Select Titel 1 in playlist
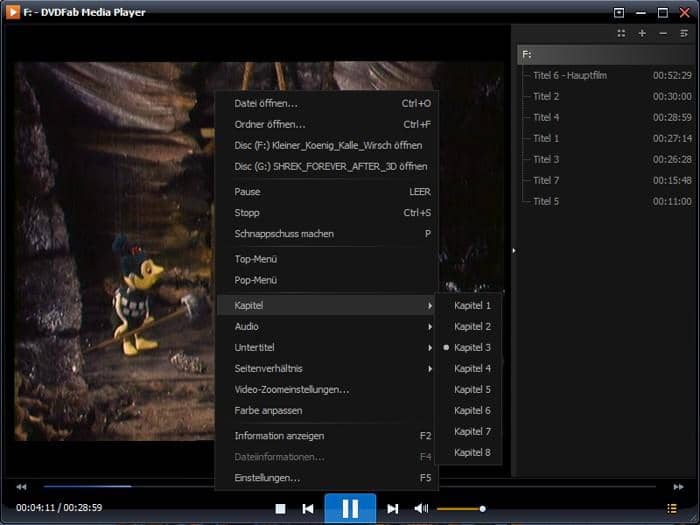 click(607, 138)
